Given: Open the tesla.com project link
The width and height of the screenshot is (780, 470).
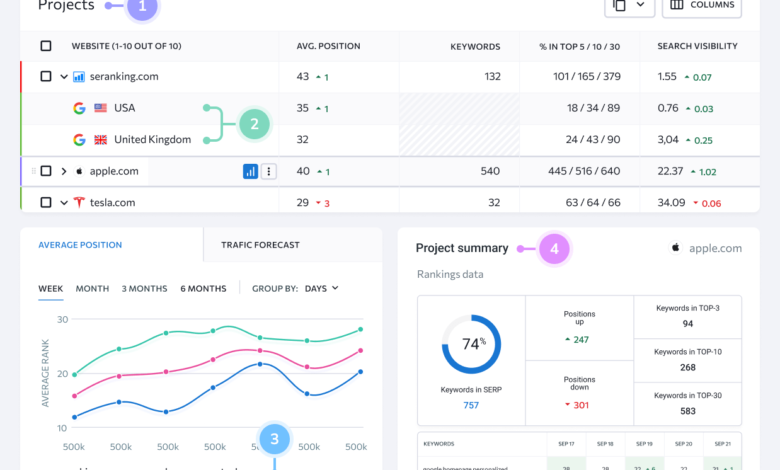Looking at the screenshot, I should pos(112,202).
